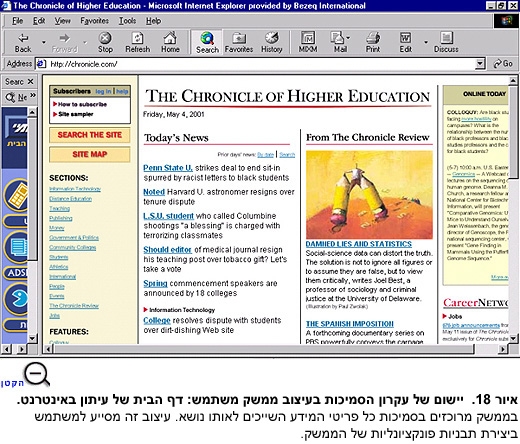
Task: Open the Community Colleges section link
Action: 72,247
